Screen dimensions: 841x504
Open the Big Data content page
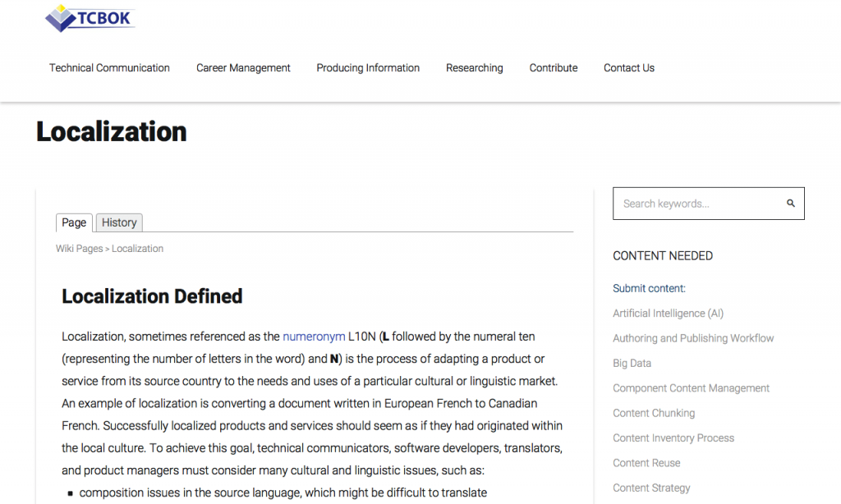pyautogui.click(x=633, y=363)
